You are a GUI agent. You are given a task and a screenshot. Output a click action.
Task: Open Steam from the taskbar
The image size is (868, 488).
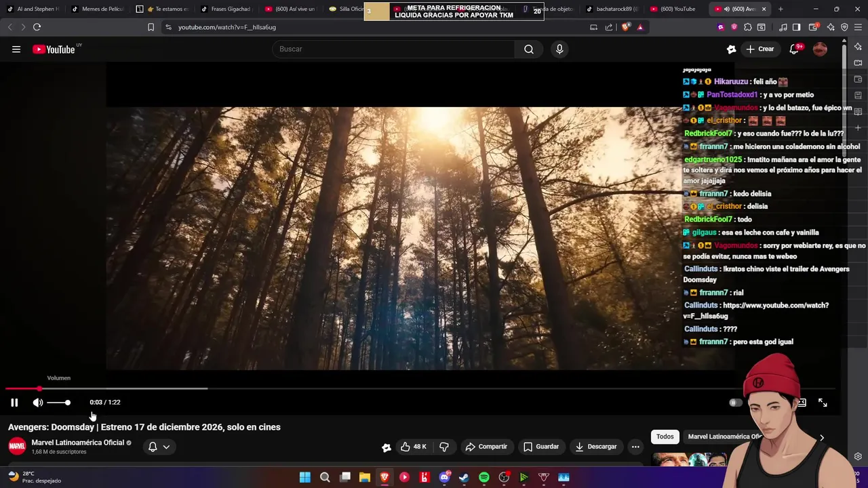point(464,477)
